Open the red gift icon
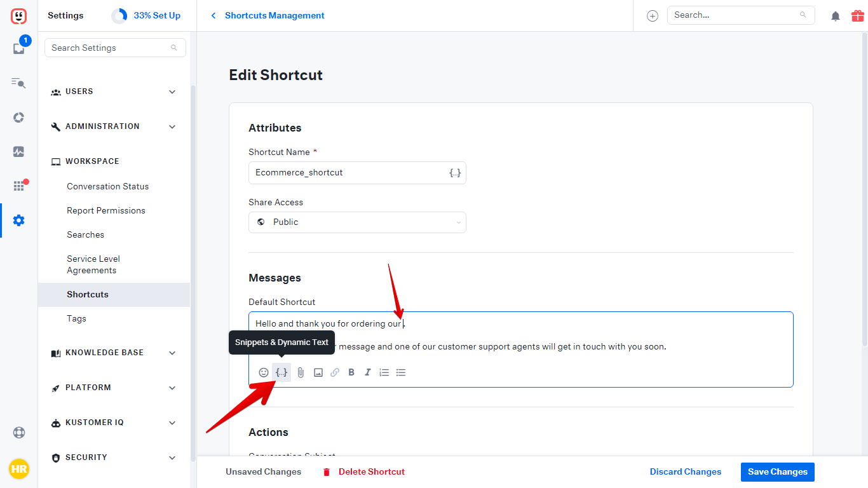 pos(857,16)
